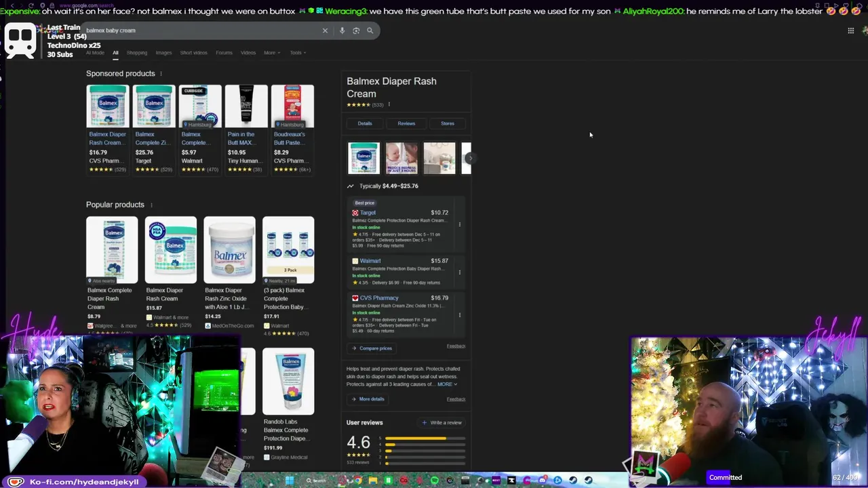Select the first Balmex jar panel image
The width and height of the screenshot is (868, 488).
point(363,158)
